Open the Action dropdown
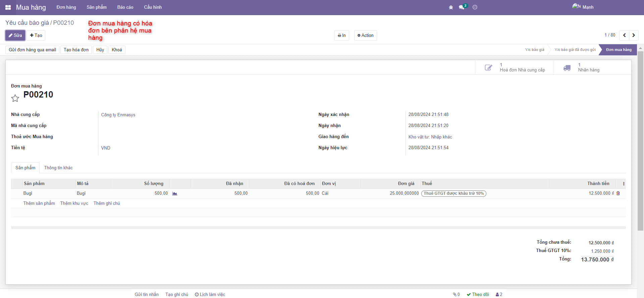 click(x=365, y=36)
